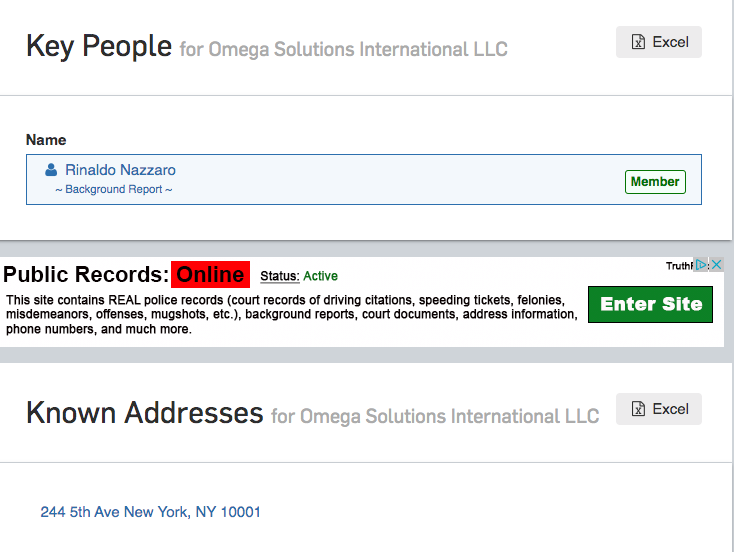Click person icon beside Rinaldo Nazzaro
The width and height of the screenshot is (734, 552).
pyautogui.click(x=51, y=170)
